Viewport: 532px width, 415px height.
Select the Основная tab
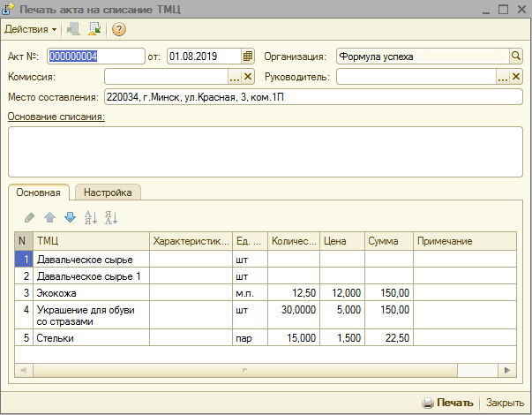(x=38, y=192)
